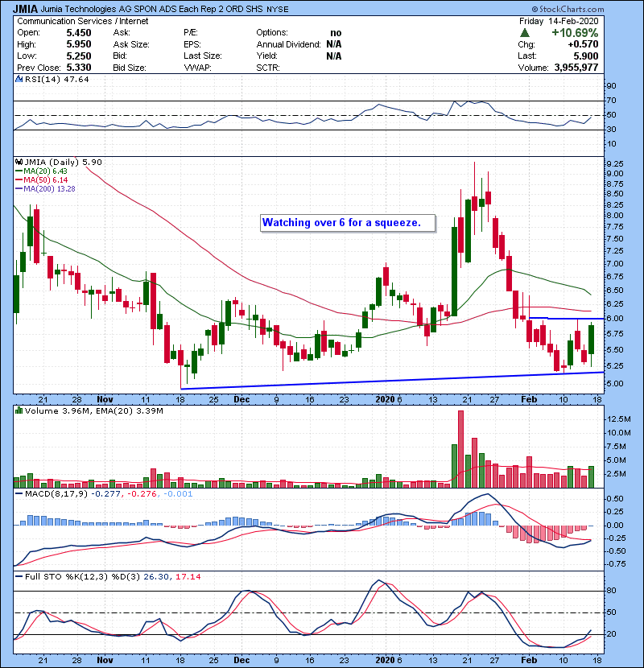Screen dimensions: 644x668
Task: Click the Dec label on the price date axis
Action: (242, 399)
